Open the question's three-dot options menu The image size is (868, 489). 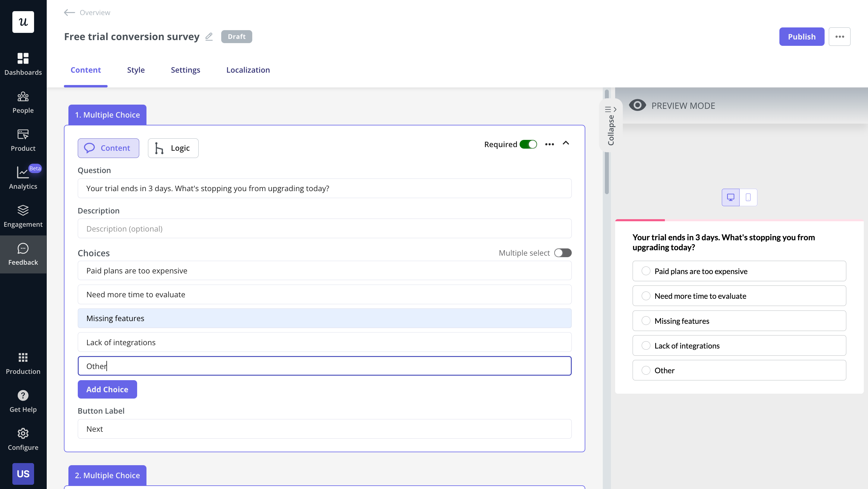click(x=549, y=144)
